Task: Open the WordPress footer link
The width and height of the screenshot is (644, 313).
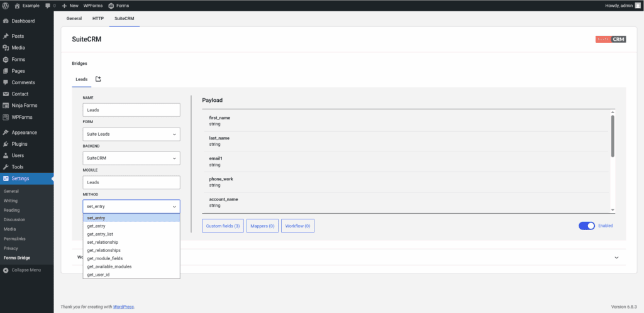Action: click(x=123, y=307)
